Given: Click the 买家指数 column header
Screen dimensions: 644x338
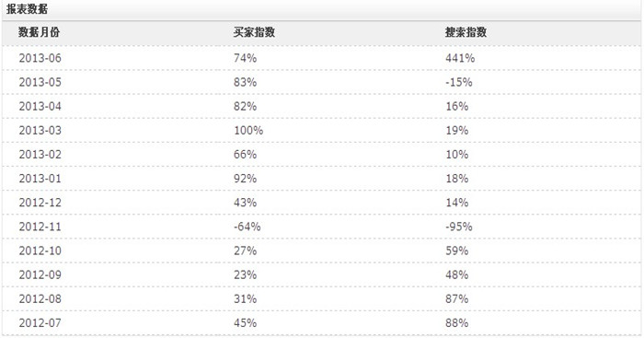Looking at the screenshot, I should (254, 32).
